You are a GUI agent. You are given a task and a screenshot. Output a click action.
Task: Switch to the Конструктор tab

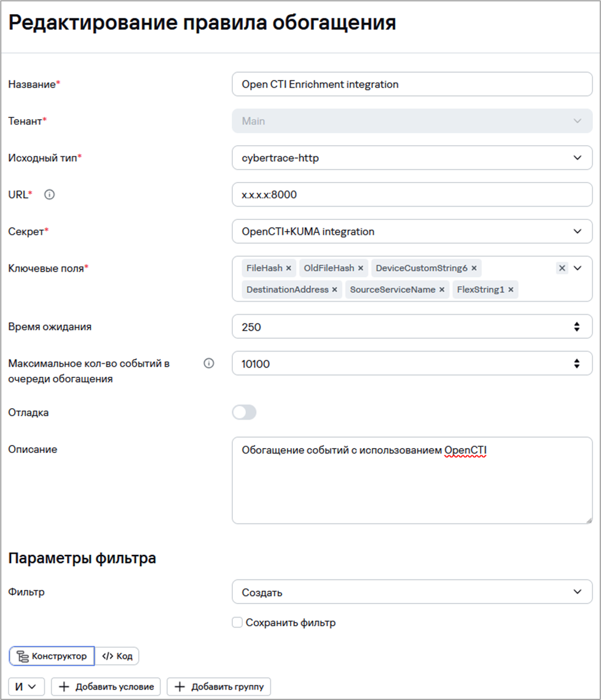(52, 656)
